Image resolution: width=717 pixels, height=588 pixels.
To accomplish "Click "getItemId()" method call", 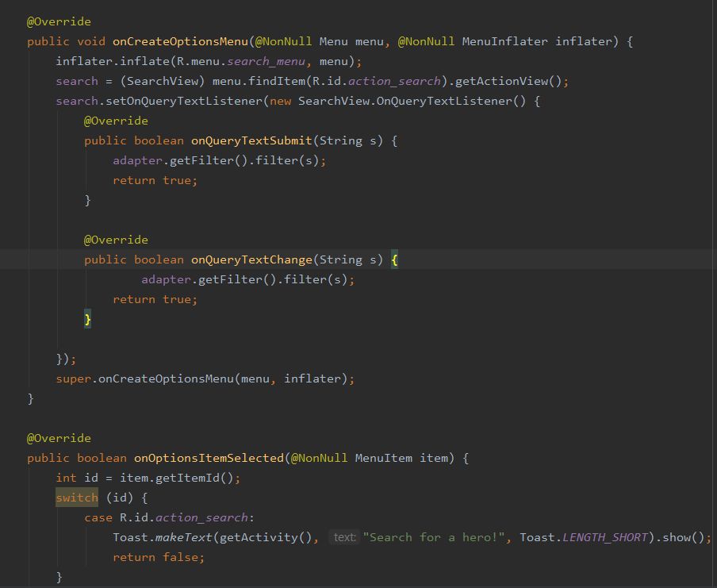I will pos(194,478).
